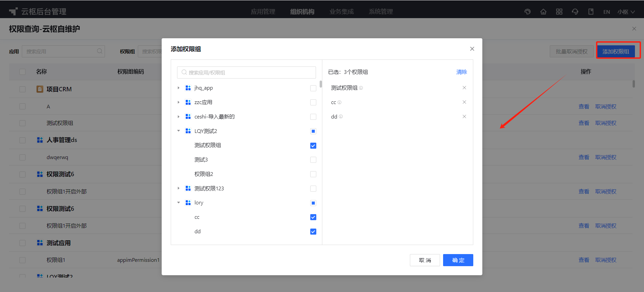Click the 添加权限组 button
644x292 pixels.
tap(616, 51)
